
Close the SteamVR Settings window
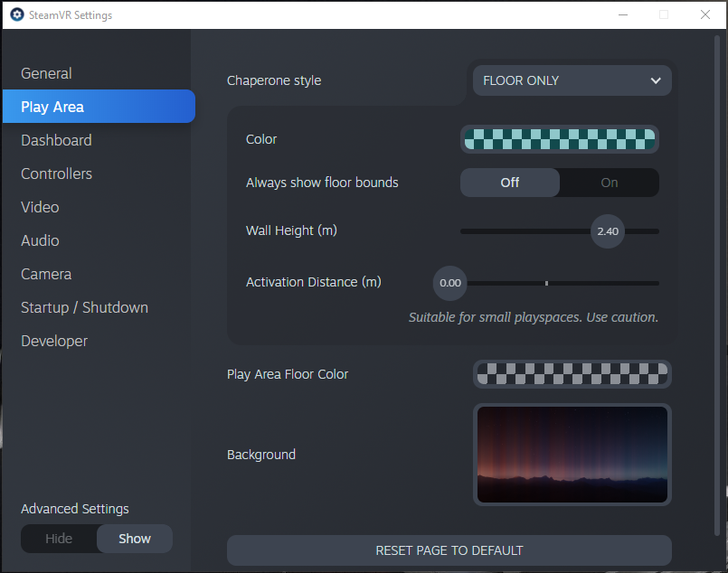click(705, 14)
